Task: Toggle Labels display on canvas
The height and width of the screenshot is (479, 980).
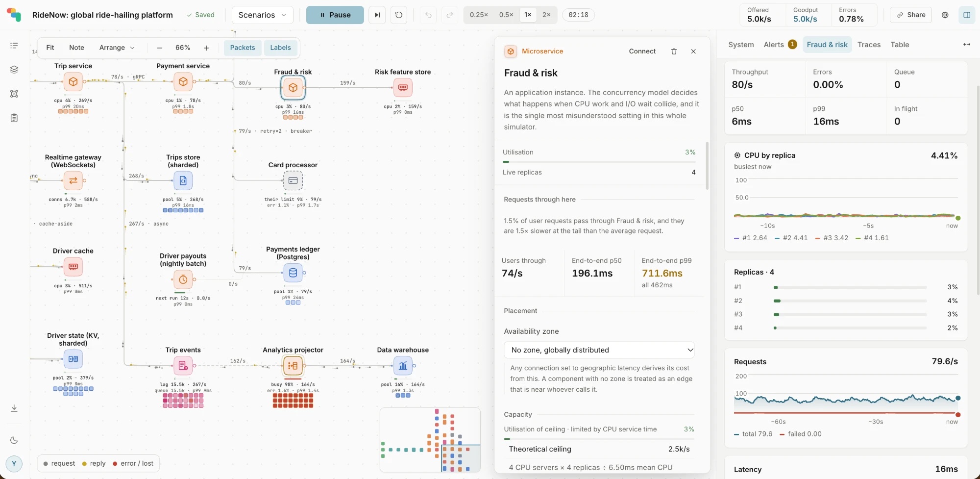Action: (x=280, y=48)
